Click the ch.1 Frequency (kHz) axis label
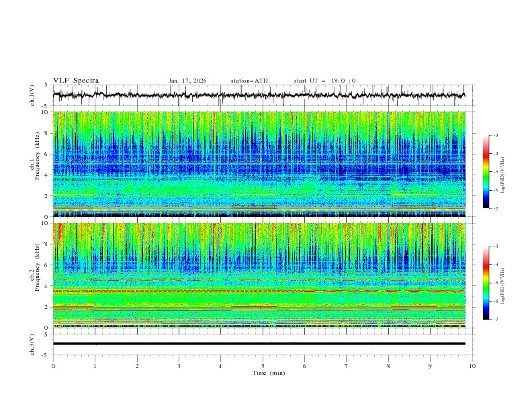Image resolution: width=532 pixels, height=411 pixels. 35,156
